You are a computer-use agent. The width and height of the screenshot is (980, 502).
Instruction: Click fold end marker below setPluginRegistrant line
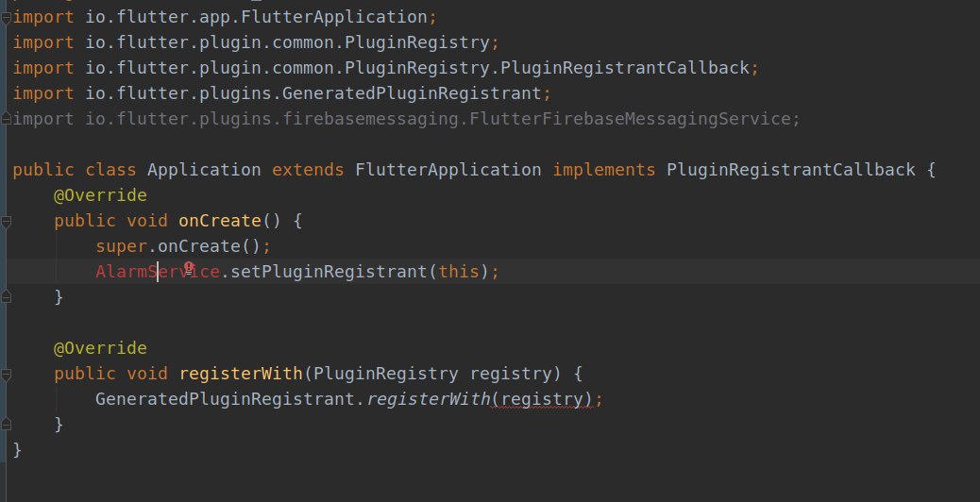click(6, 296)
